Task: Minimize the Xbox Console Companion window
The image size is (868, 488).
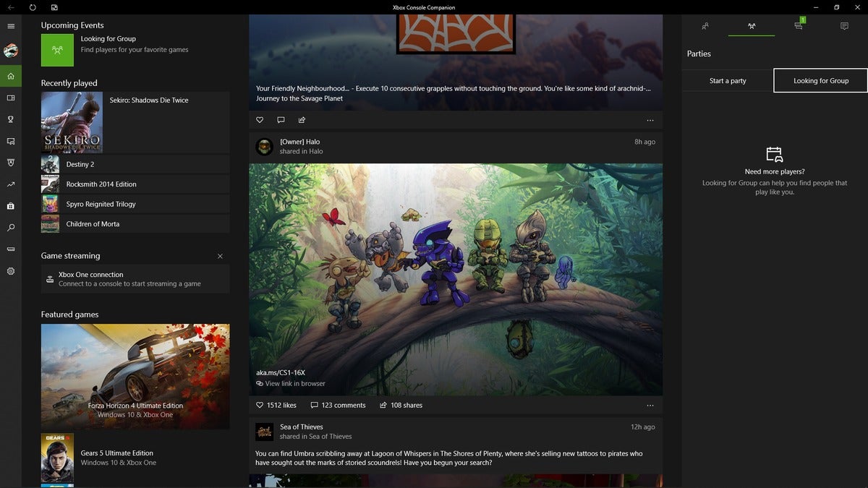Action: tap(815, 7)
